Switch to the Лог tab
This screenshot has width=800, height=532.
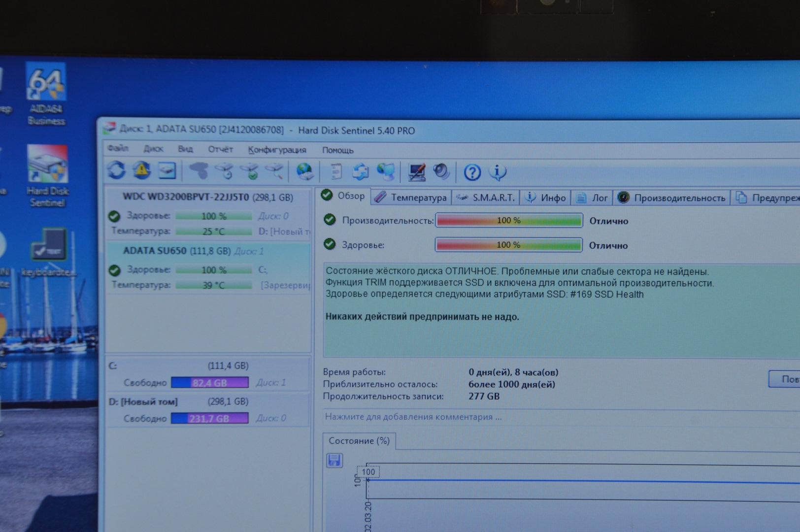click(592, 198)
